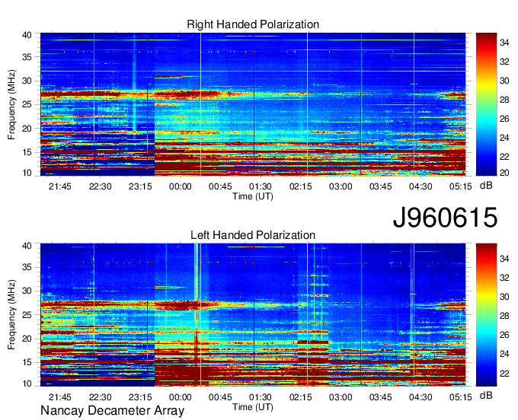
Task: Click the 02:15 tick label under the top plot
Action: click(300, 186)
